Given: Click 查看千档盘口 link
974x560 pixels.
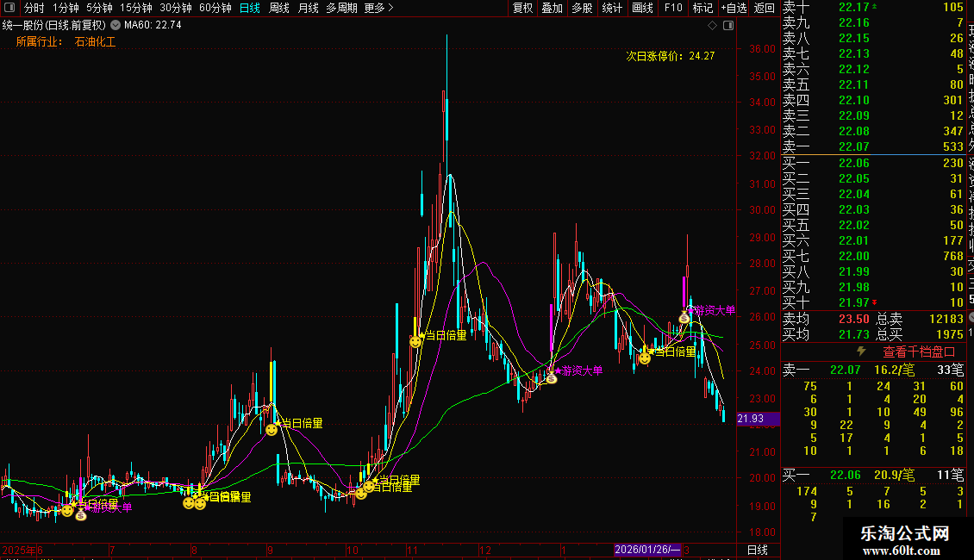Looking at the screenshot, I should (919, 352).
